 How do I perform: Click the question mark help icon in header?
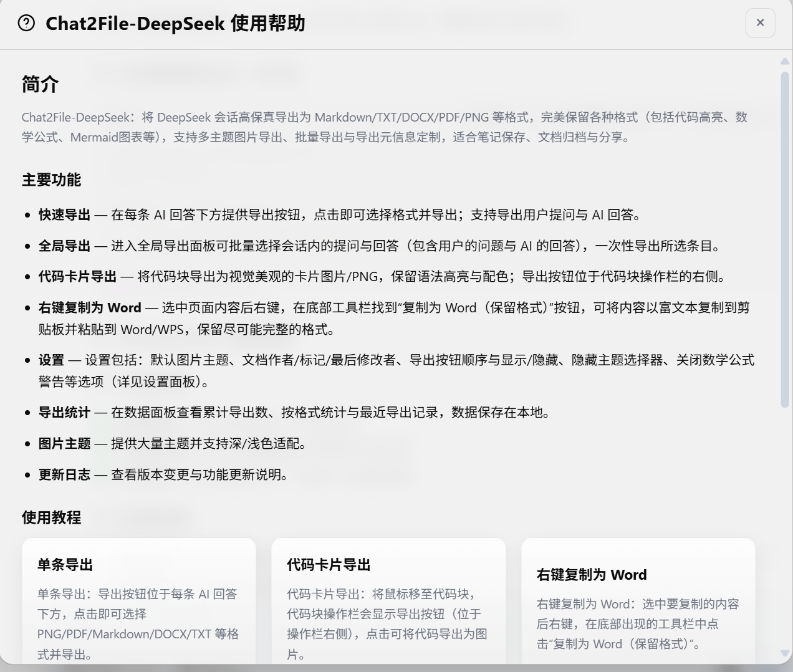pos(27,24)
